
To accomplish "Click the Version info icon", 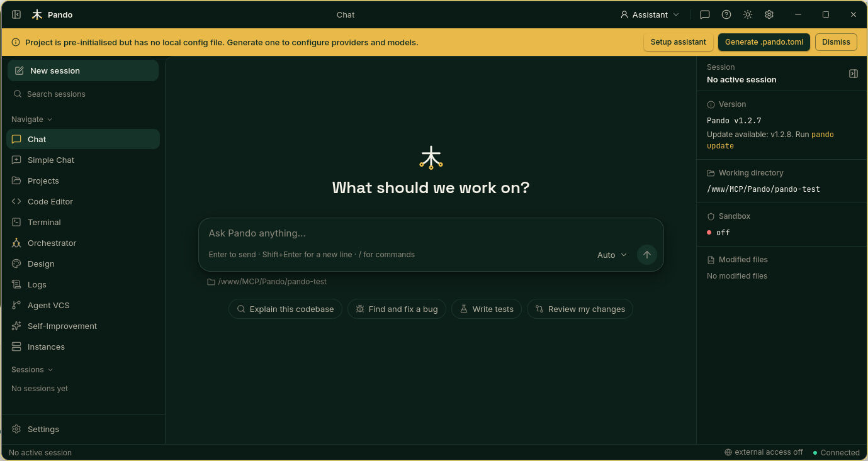I will [x=711, y=105].
